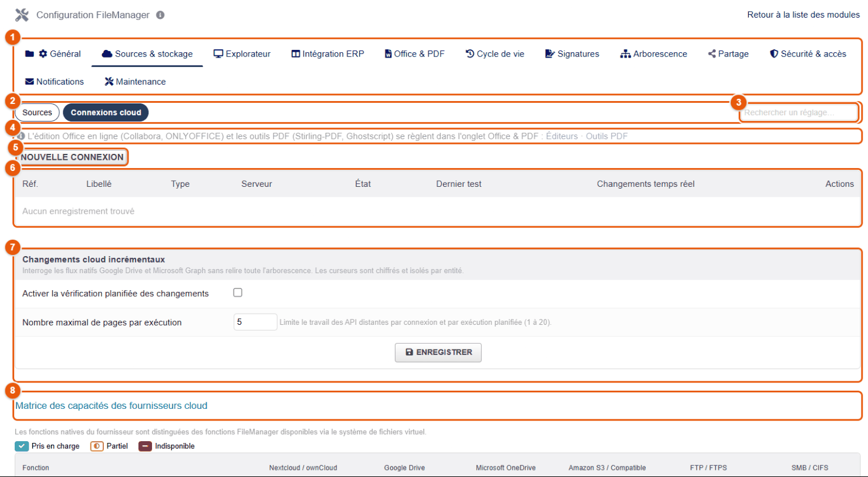Click the Serveur column header

point(256,184)
